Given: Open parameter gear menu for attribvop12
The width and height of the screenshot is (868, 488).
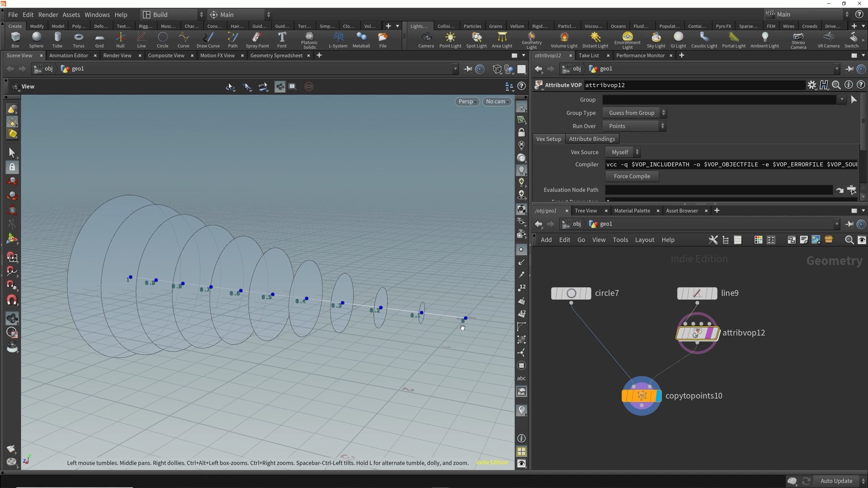Looking at the screenshot, I should click(x=812, y=85).
